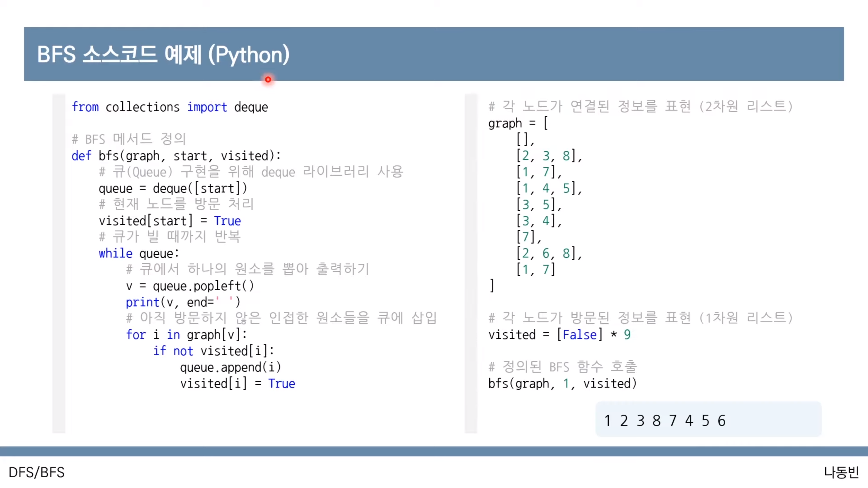This screenshot has height=488, width=868.
Task: Click the slide title BFS 소스코드 예제 (Python)
Action: (x=163, y=54)
